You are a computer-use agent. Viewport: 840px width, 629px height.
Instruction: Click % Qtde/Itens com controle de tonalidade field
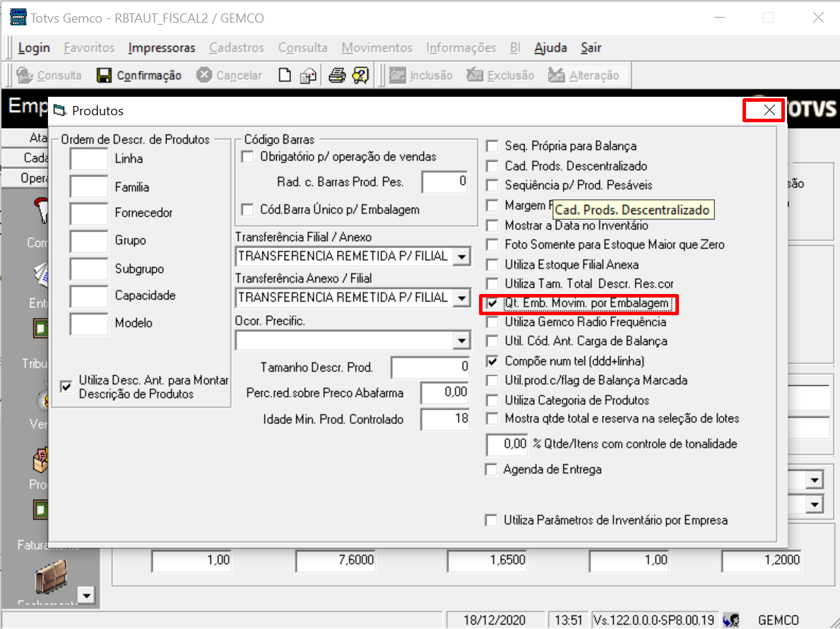pyautogui.click(x=507, y=445)
